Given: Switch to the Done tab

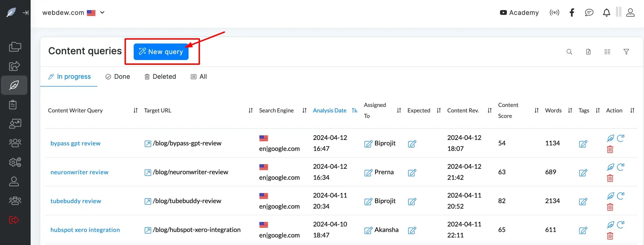Looking at the screenshot, I should pyautogui.click(x=118, y=77).
